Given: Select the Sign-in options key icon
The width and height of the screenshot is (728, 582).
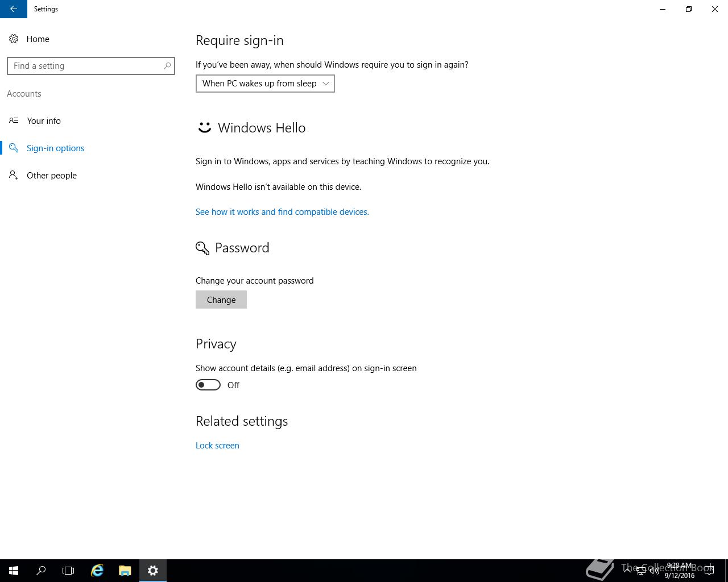Looking at the screenshot, I should point(14,148).
